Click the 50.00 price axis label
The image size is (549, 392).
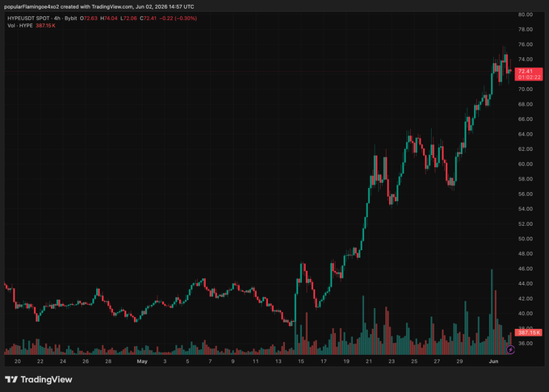point(526,239)
